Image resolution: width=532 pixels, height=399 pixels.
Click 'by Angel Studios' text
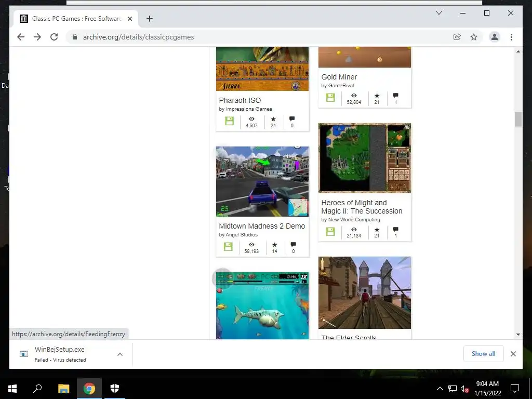[238, 234]
